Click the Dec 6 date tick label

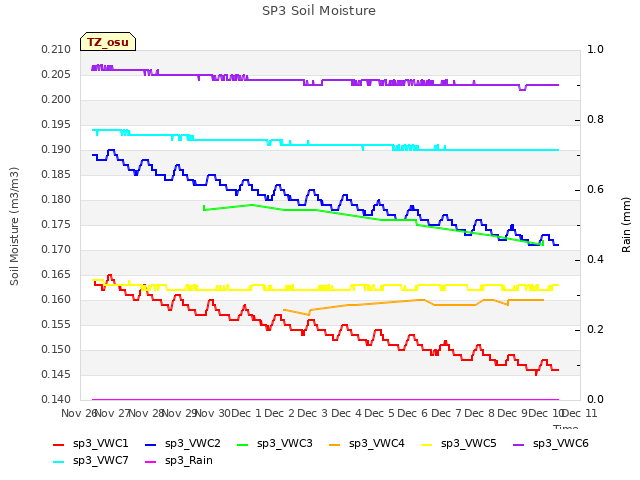click(413, 413)
